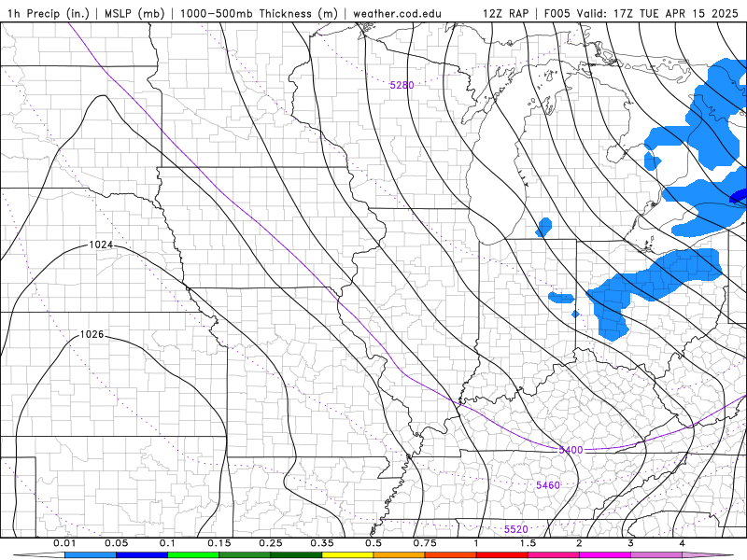
Task: Select the yellow legend color segment
Action: click(x=347, y=555)
